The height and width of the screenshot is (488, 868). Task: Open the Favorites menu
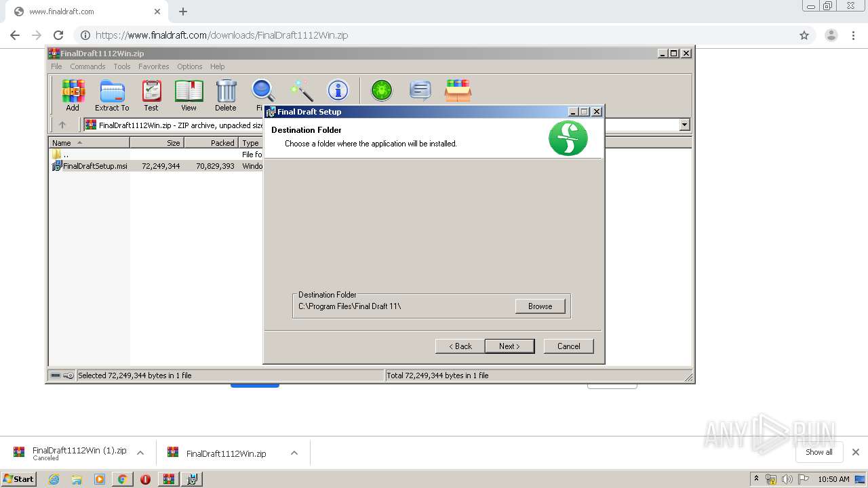[154, 66]
